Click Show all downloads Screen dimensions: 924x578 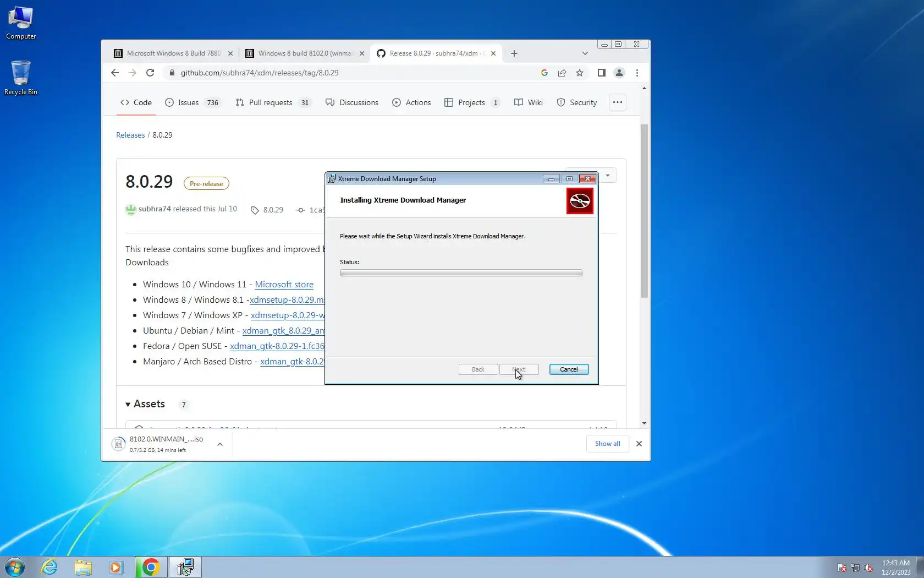pyautogui.click(x=607, y=444)
